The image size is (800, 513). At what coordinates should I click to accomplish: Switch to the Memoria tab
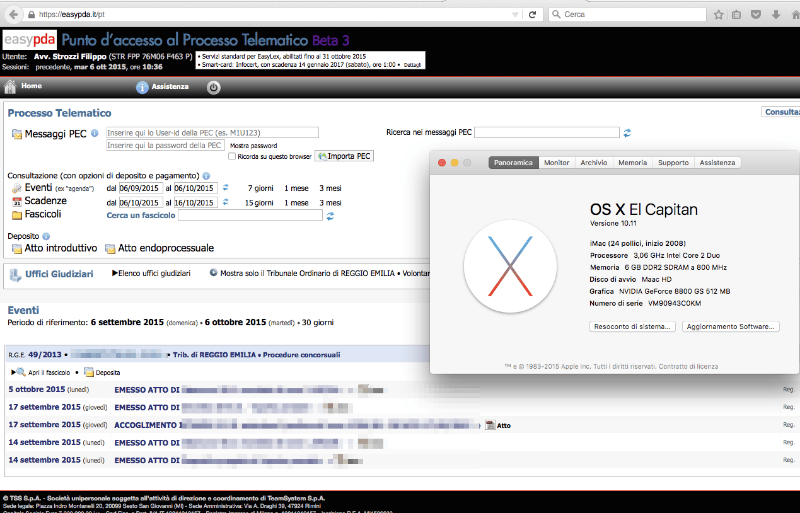pyautogui.click(x=633, y=162)
